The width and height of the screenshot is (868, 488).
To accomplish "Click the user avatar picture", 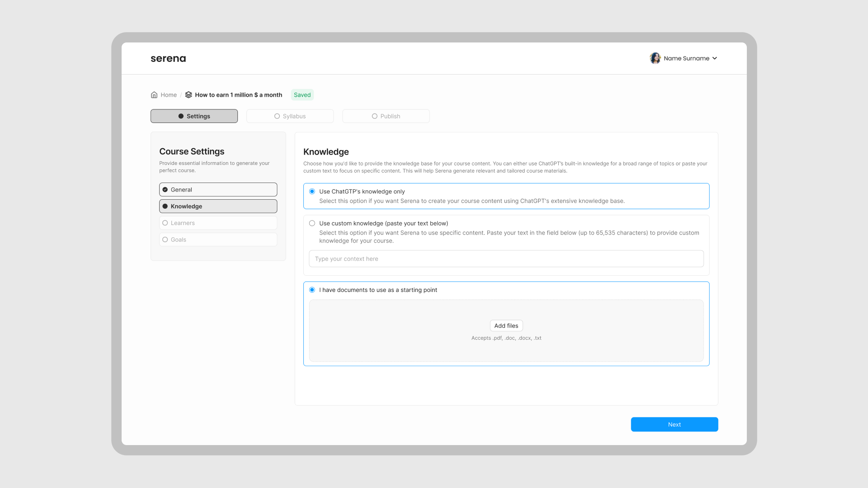I will [655, 58].
